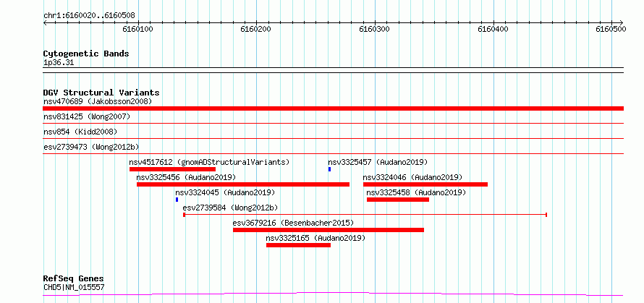The height and width of the screenshot is (303, 644).
Task: Click the small blue nsv3325457 marker
Action: click(329, 169)
